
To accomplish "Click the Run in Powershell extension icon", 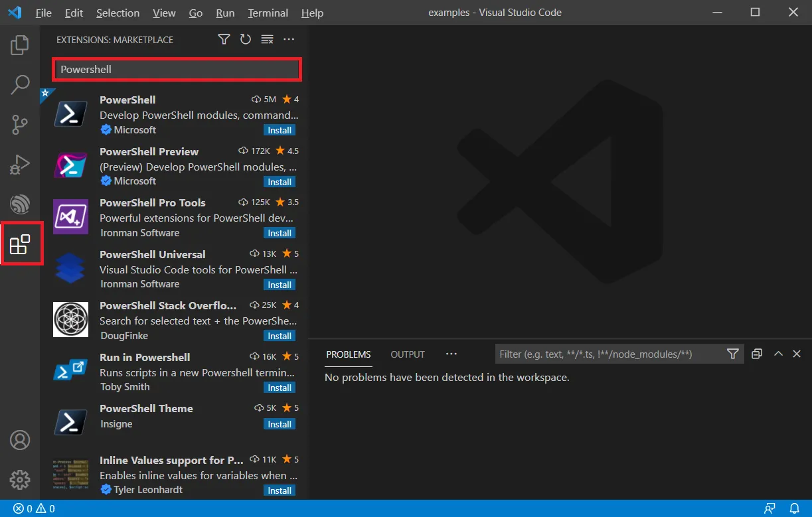I will click(x=70, y=371).
